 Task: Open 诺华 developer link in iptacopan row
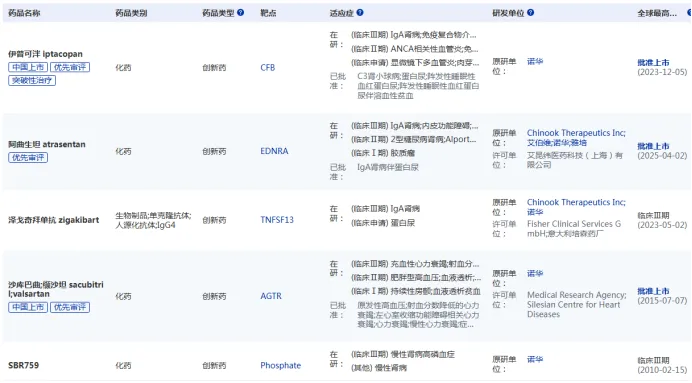(x=534, y=62)
